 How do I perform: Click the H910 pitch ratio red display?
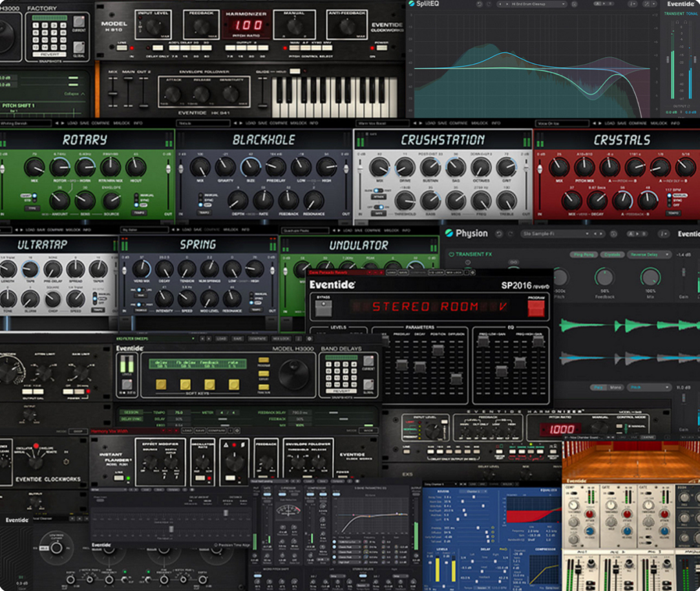tap(248, 25)
